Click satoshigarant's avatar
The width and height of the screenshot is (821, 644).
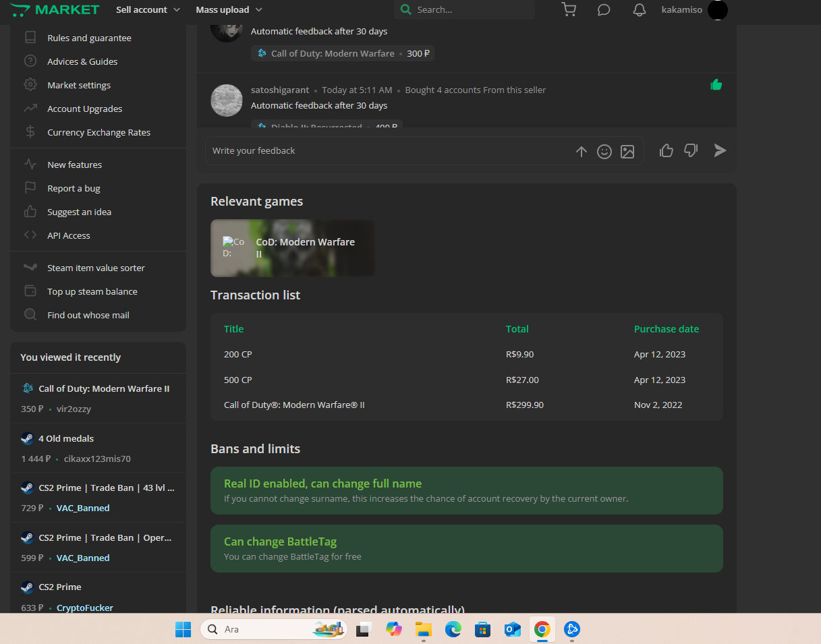227,100
